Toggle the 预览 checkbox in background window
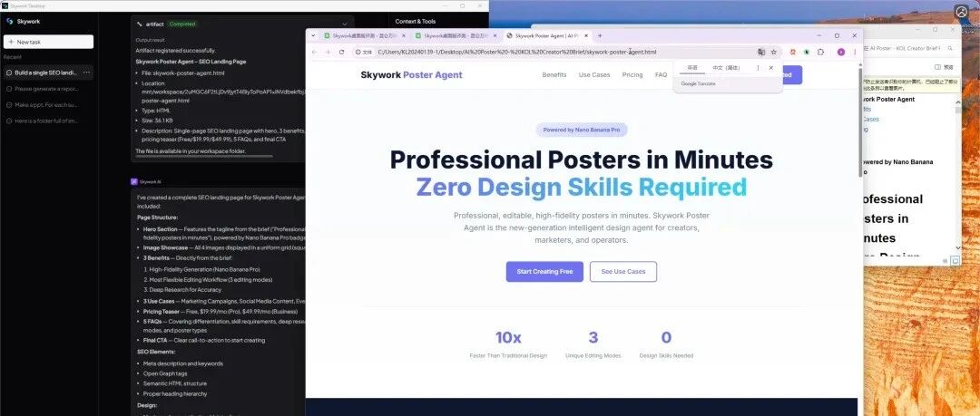 coord(944,67)
